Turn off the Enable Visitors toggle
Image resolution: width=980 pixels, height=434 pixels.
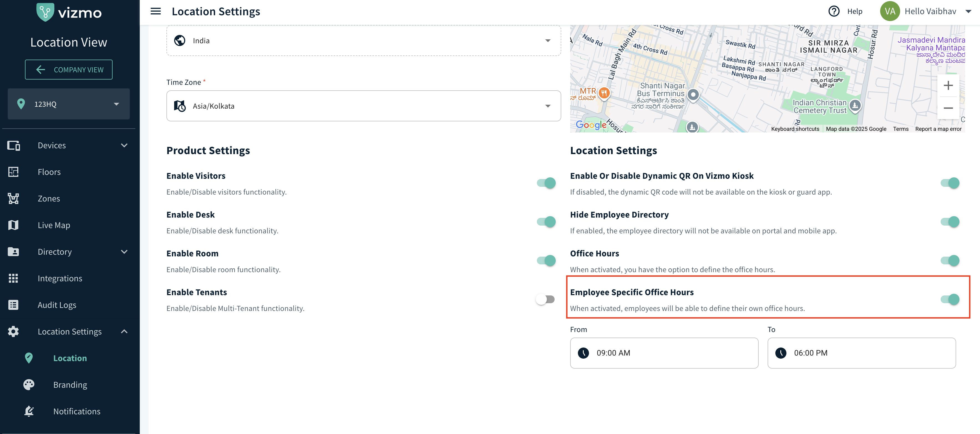point(546,183)
